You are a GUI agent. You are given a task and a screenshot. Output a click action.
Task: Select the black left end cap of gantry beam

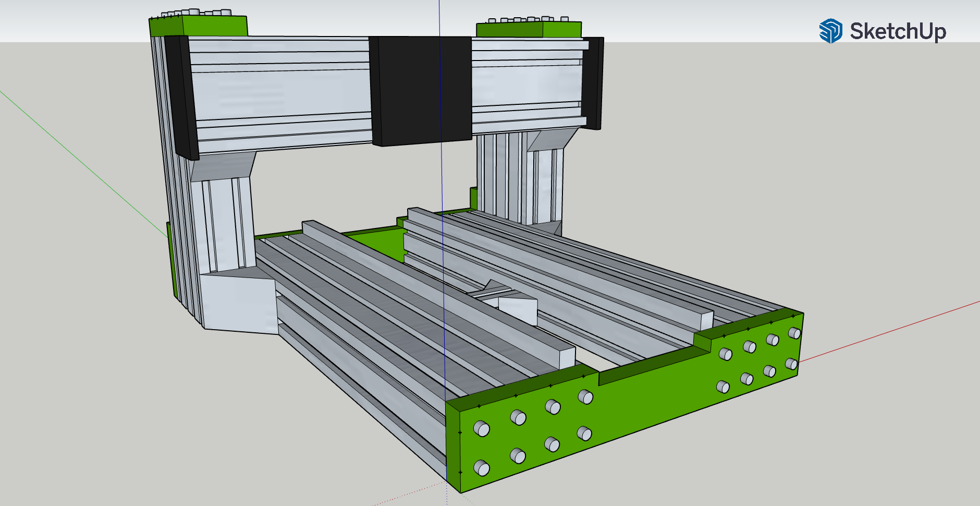coord(182,97)
